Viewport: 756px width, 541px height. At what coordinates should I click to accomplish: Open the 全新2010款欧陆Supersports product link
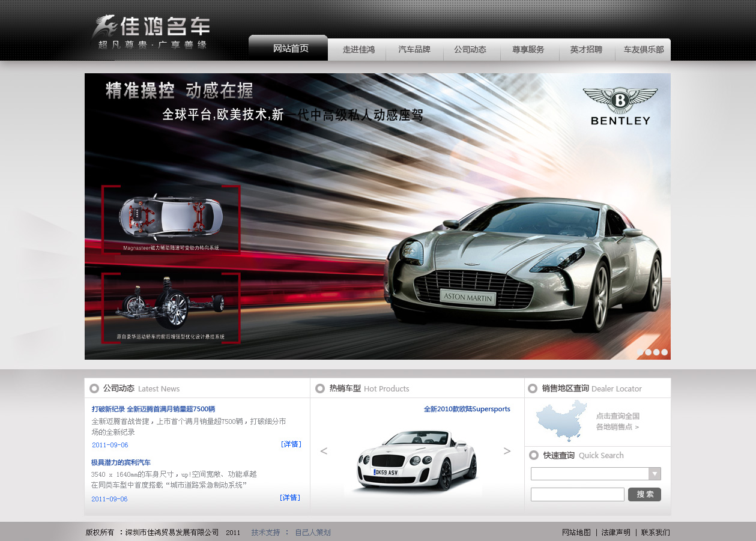click(467, 409)
